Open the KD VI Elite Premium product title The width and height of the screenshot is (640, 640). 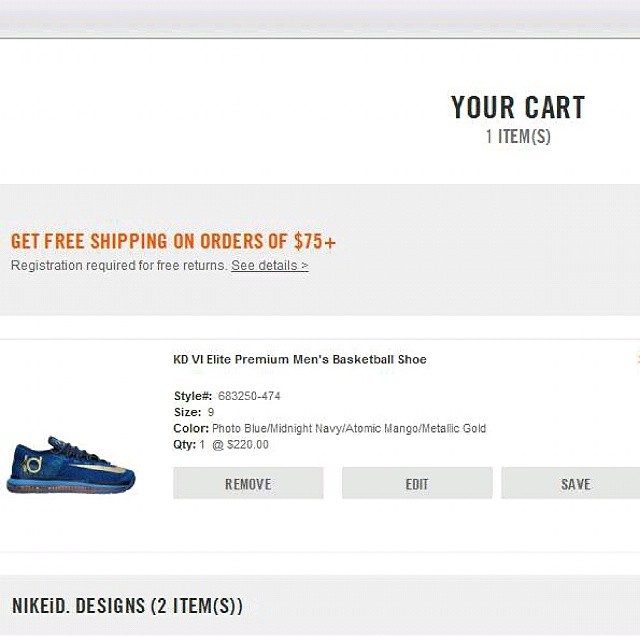click(x=299, y=360)
